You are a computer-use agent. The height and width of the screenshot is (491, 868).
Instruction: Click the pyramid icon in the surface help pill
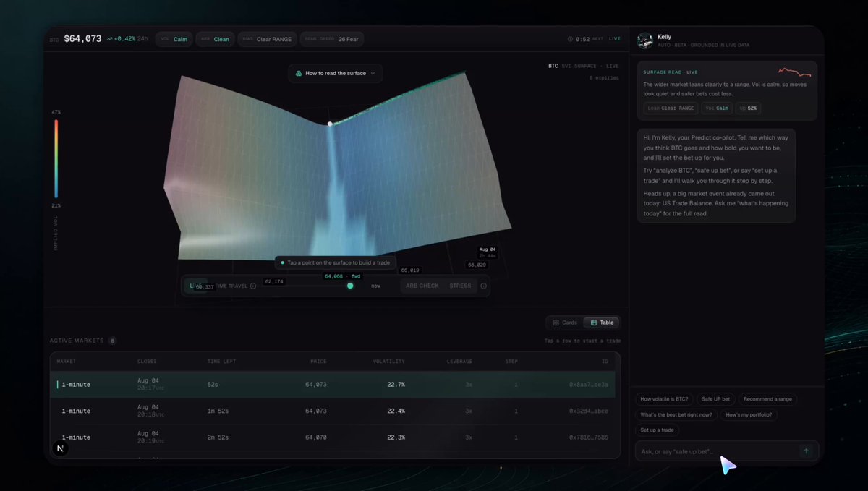coord(299,73)
